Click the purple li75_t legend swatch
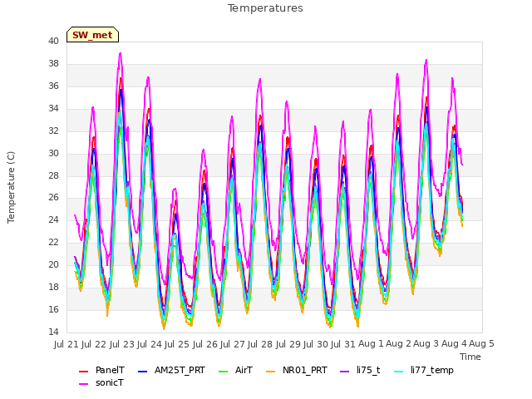Viewport: 532px width, 399px height. 345,372
